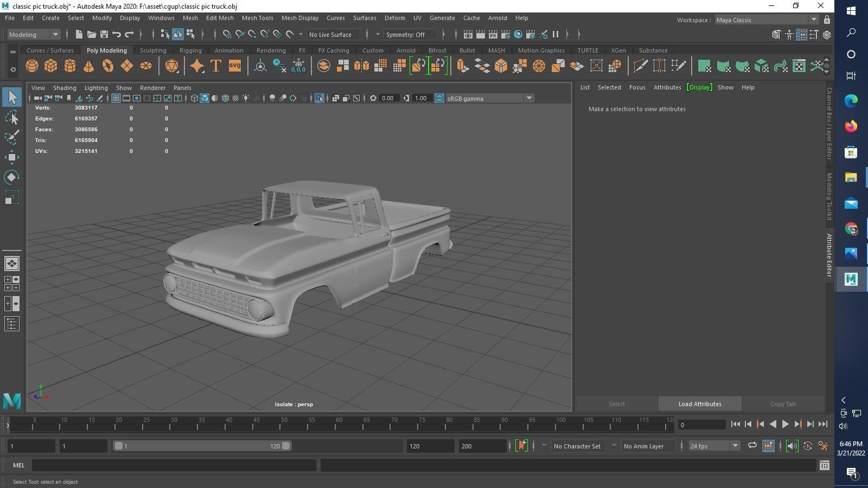868x488 pixels.
Task: Click the Select button in Attribute Editor
Action: tap(617, 404)
